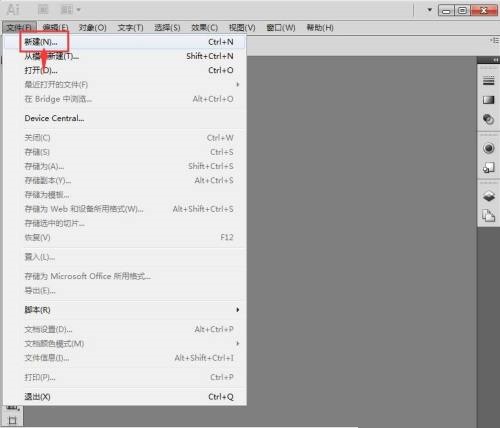Image resolution: width=500 pixels, height=428 pixels.
Task: Choose 打开(O)... from the File menu
Action: pos(125,70)
